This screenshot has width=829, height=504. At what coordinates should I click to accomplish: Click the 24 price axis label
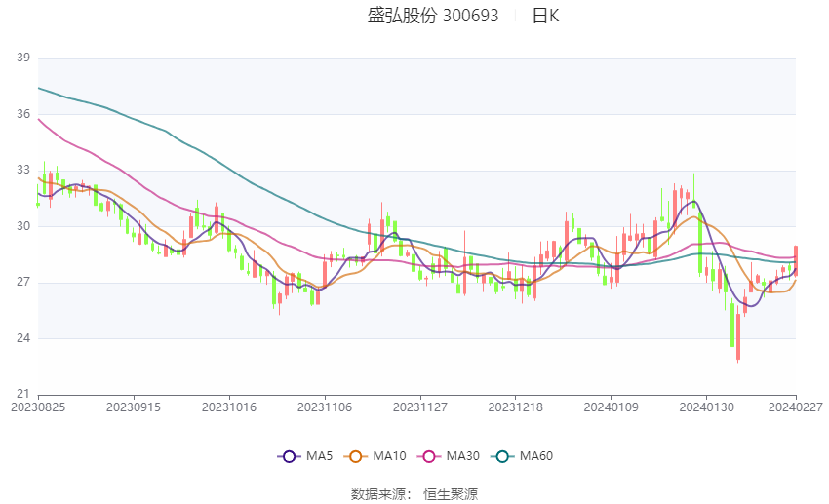pos(23,338)
